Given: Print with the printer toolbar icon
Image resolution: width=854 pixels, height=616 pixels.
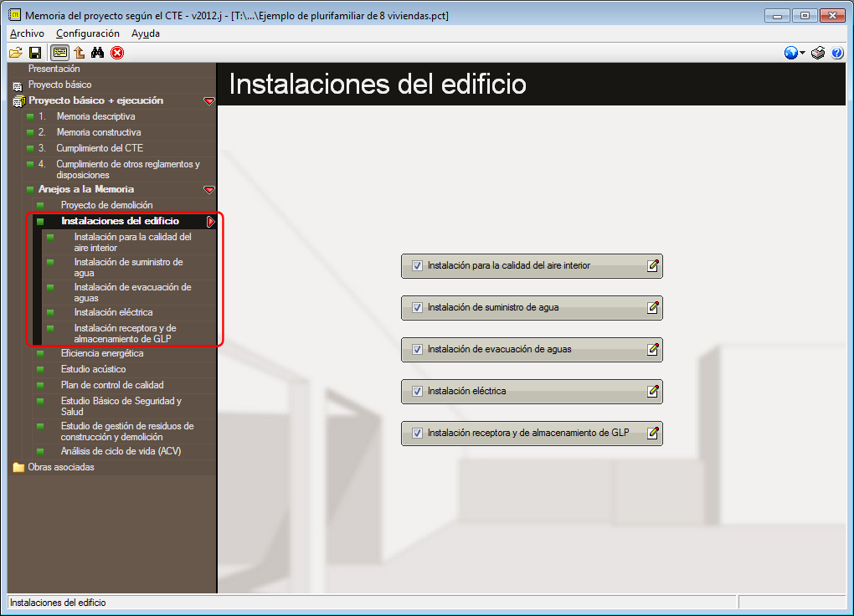Looking at the screenshot, I should [818, 53].
